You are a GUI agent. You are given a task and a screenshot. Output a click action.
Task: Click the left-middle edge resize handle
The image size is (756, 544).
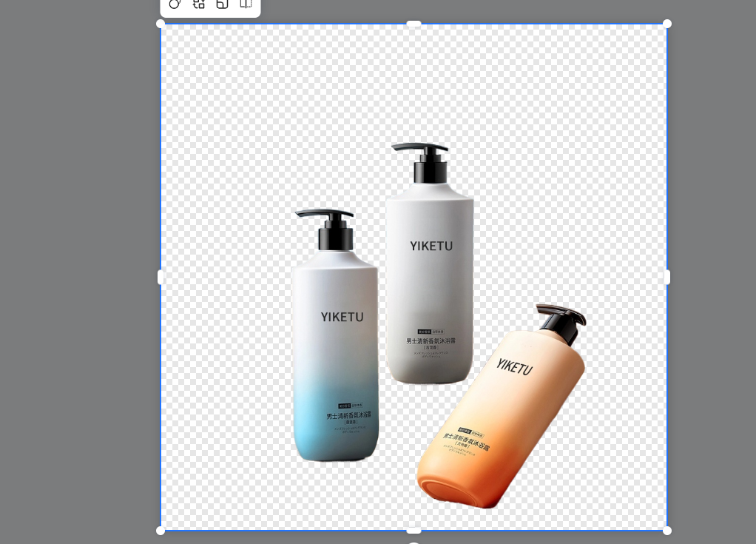pos(161,277)
